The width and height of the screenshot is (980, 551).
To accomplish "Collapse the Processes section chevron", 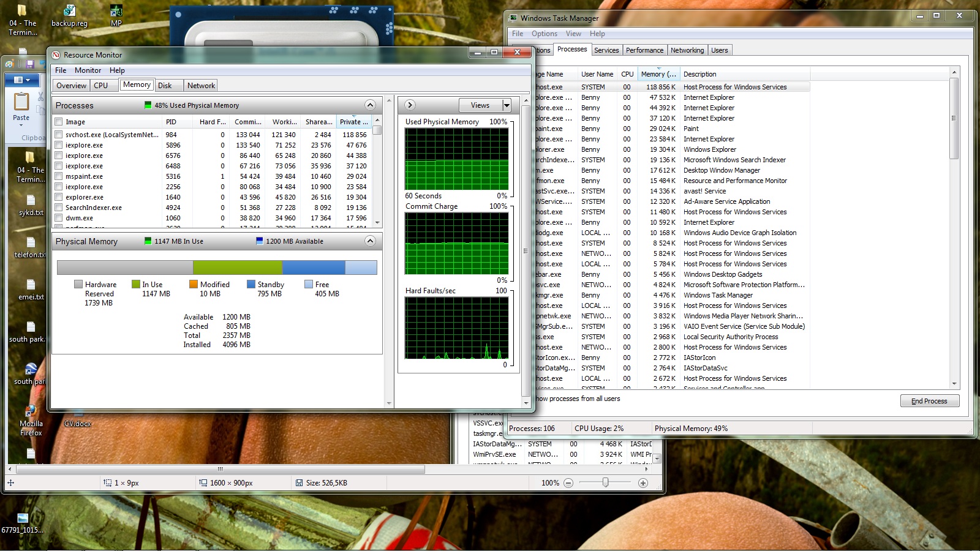I will pos(370,105).
